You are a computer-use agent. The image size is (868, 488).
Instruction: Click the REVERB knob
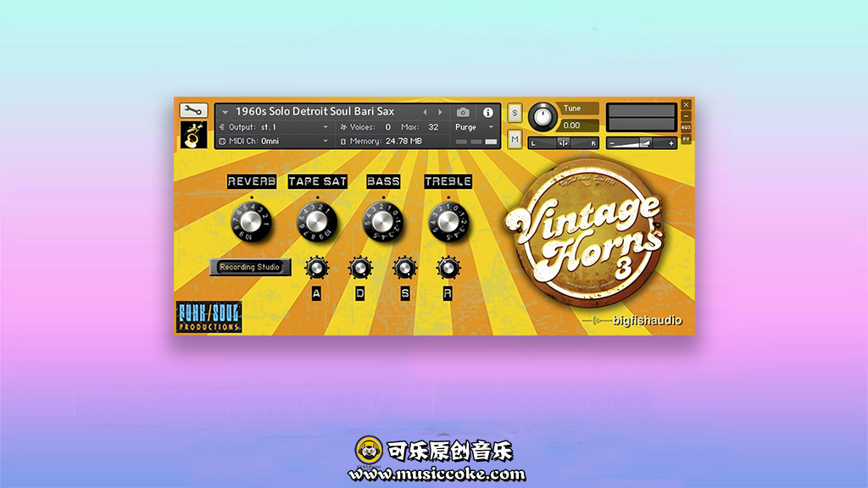click(x=251, y=222)
